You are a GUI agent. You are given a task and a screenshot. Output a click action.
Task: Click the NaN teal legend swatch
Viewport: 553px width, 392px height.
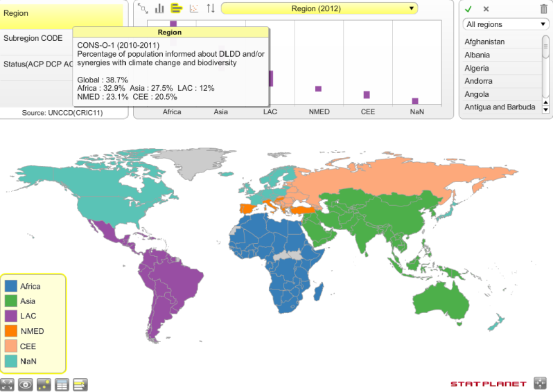11,361
